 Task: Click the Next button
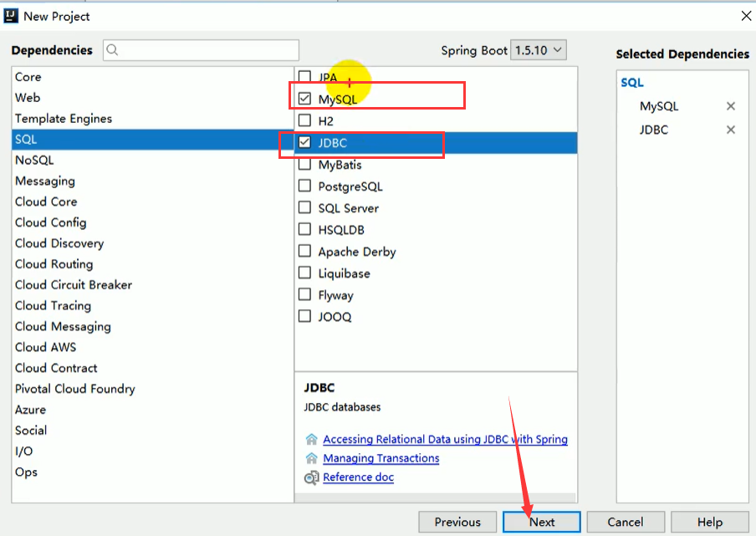[x=541, y=522]
